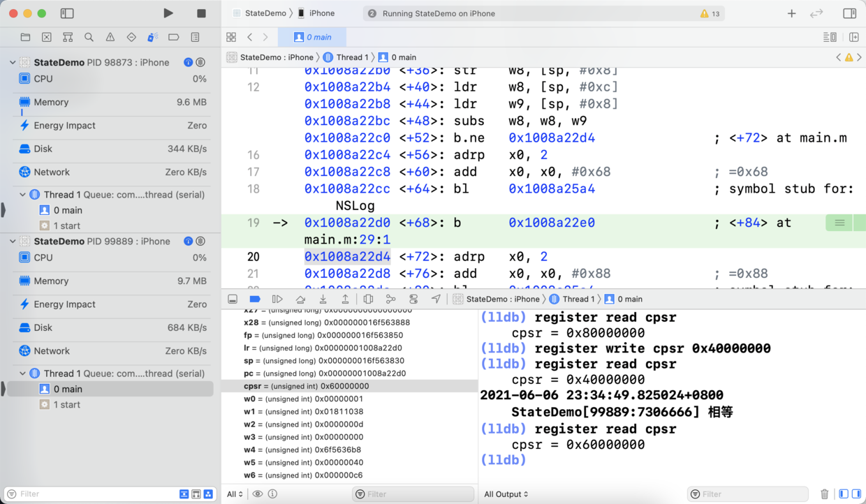Open the Test navigator diamond icon
866x504 pixels.
131,37
